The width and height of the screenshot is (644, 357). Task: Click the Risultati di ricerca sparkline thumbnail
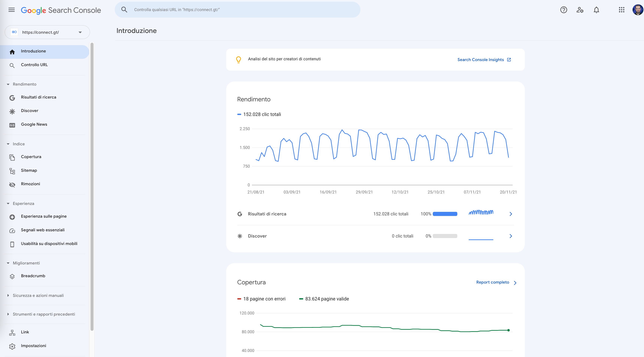click(x=481, y=212)
